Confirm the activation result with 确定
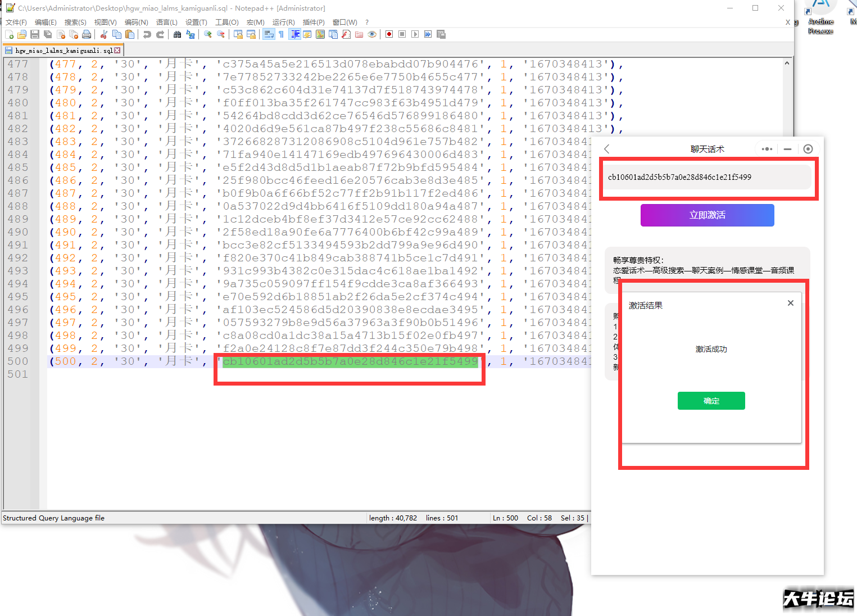 (711, 401)
